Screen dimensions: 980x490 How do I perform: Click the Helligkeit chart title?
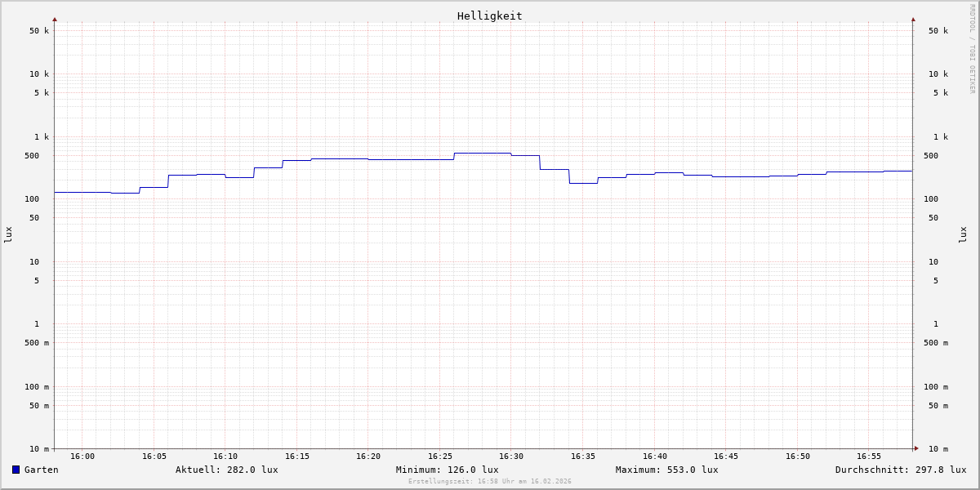489,16
